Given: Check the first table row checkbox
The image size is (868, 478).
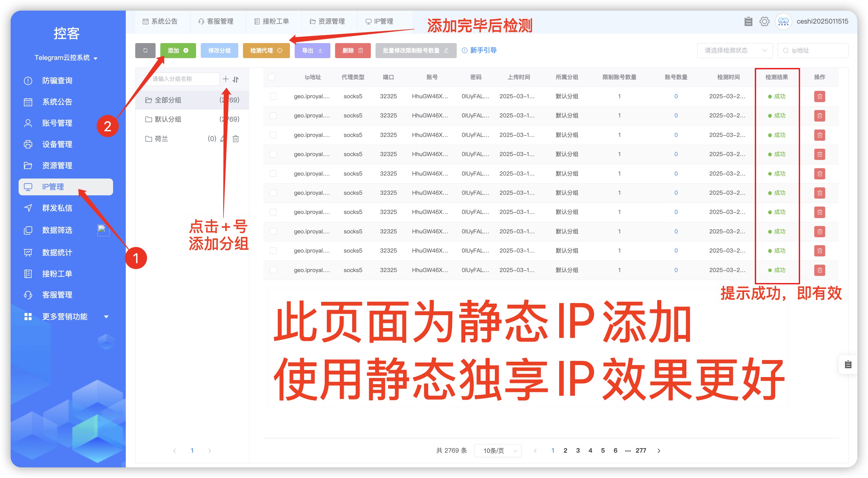Looking at the screenshot, I should 273,96.
